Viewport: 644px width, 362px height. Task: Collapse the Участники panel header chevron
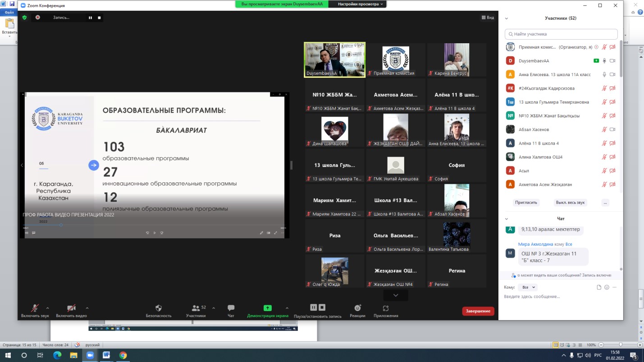click(x=507, y=18)
